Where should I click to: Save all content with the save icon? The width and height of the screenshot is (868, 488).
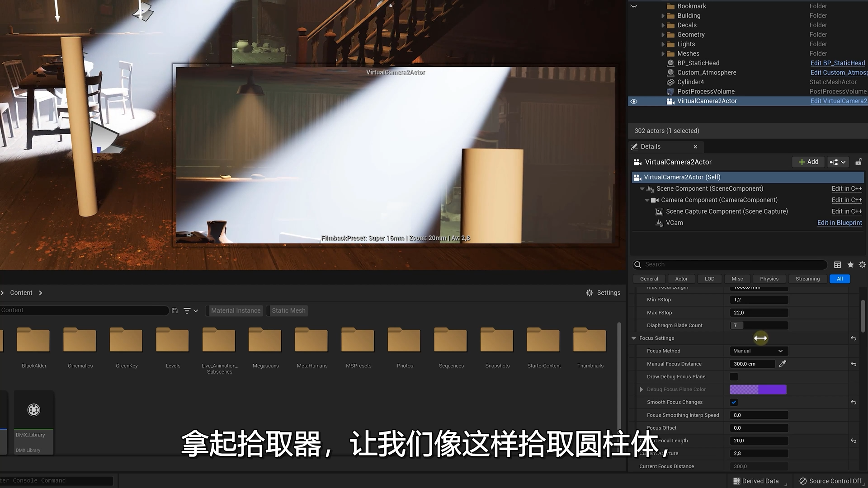[175, 310]
